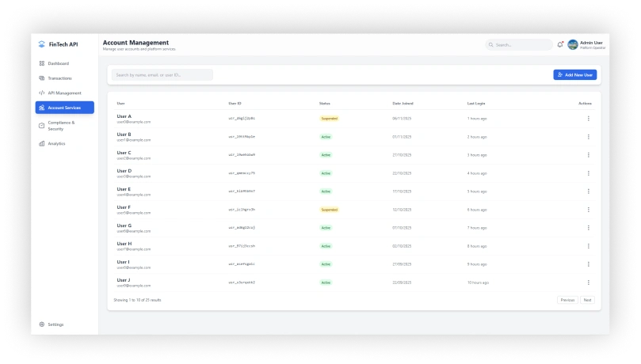The width and height of the screenshot is (641, 364).
Task: Click "1 hours ago" last login cell
Action: (x=477, y=119)
